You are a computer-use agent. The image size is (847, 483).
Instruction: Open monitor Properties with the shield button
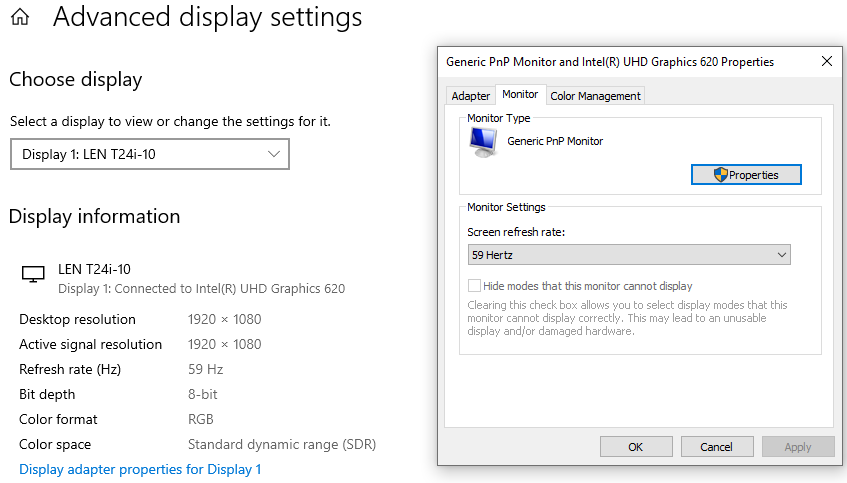click(x=746, y=175)
